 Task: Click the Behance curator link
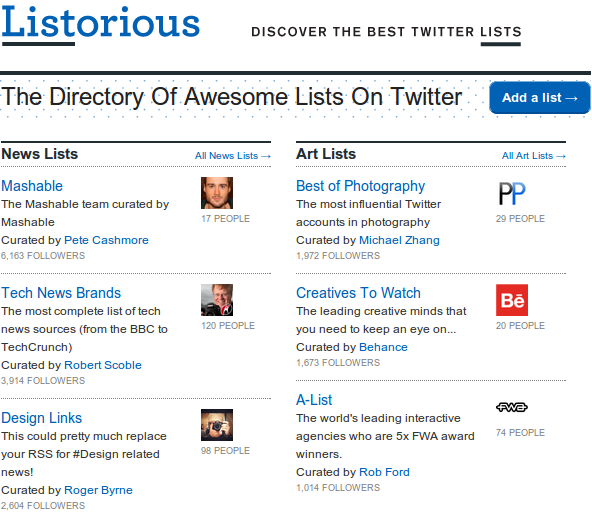[383, 347]
